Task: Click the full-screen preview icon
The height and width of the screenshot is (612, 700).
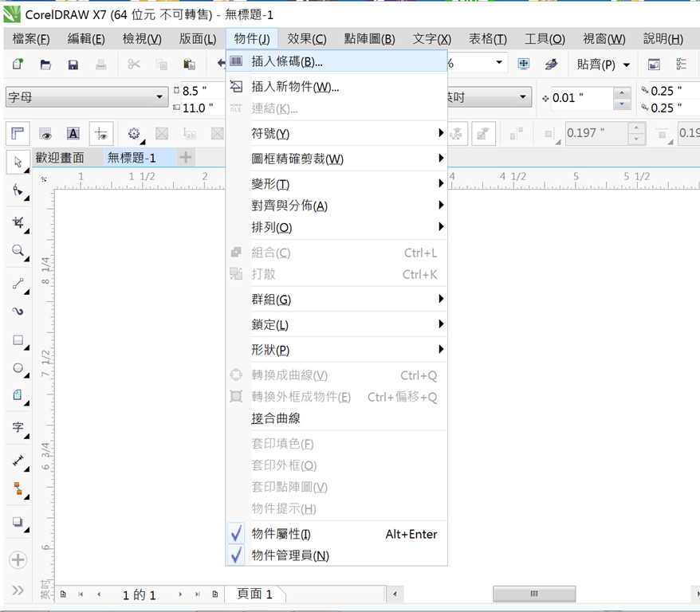Action: click(524, 65)
